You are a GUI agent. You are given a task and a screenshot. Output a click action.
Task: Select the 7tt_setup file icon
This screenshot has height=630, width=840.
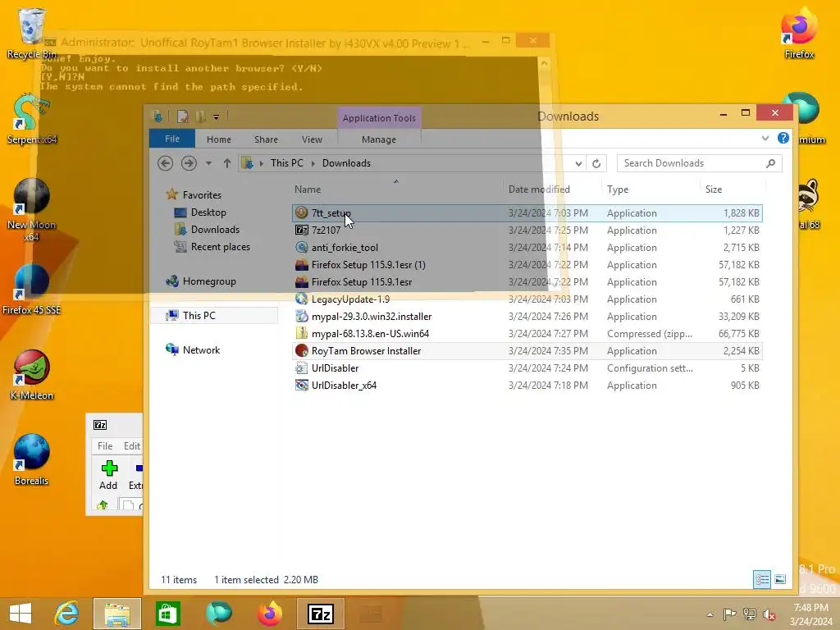click(302, 212)
